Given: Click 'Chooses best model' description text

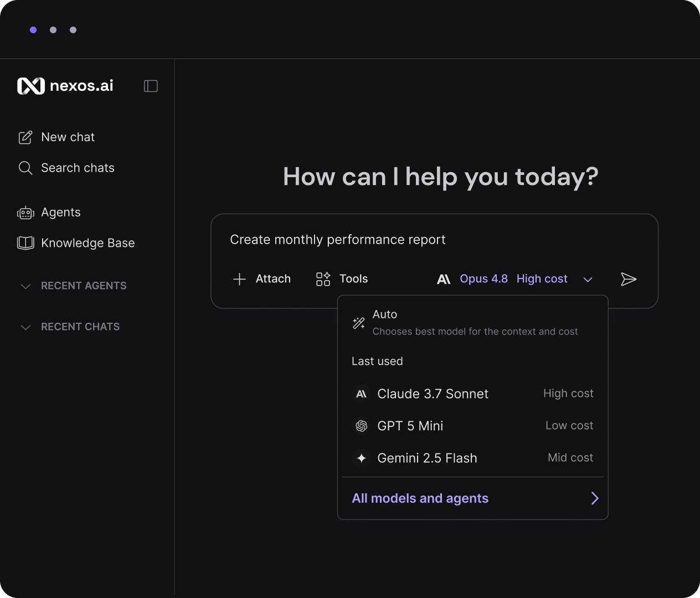Looking at the screenshot, I should pos(475,332).
